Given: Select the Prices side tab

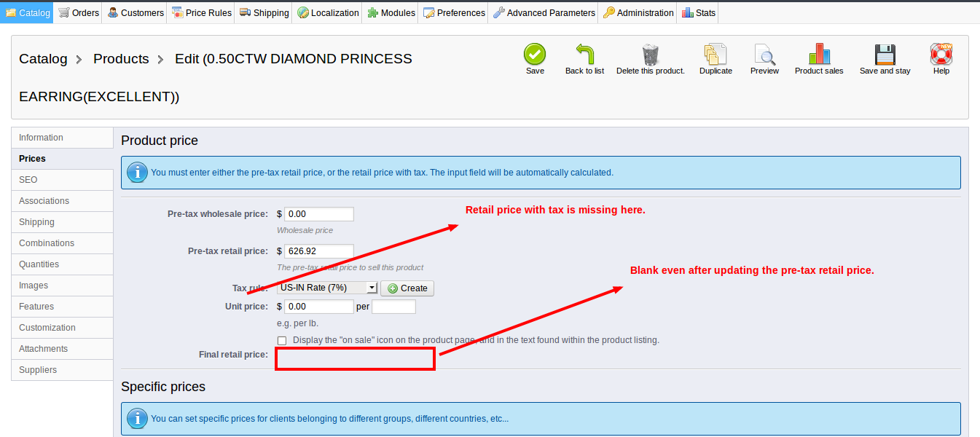Looking at the screenshot, I should (x=63, y=159).
